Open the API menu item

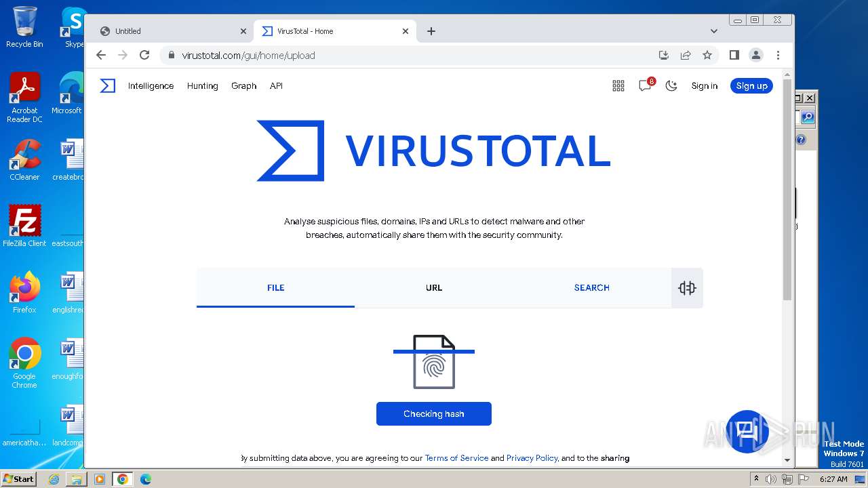click(x=276, y=85)
